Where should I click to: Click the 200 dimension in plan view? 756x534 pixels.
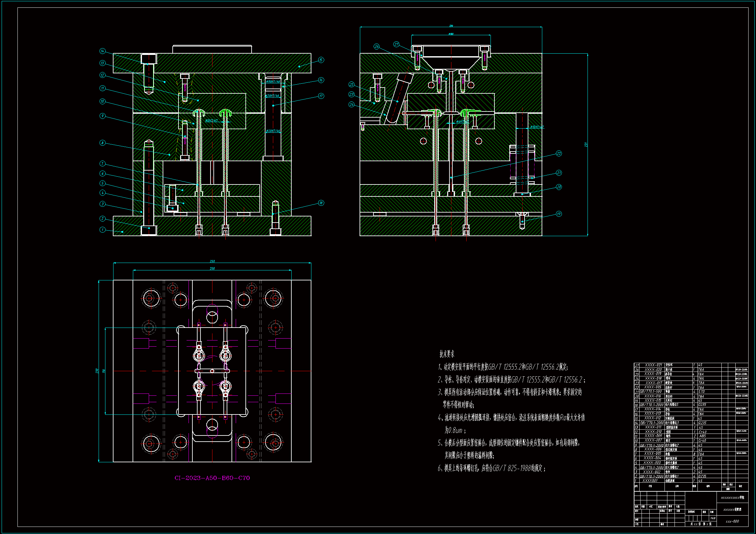pyautogui.click(x=212, y=268)
